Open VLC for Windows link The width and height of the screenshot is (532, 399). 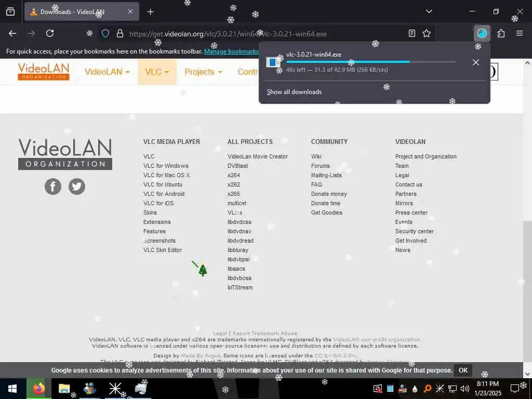pyautogui.click(x=166, y=166)
